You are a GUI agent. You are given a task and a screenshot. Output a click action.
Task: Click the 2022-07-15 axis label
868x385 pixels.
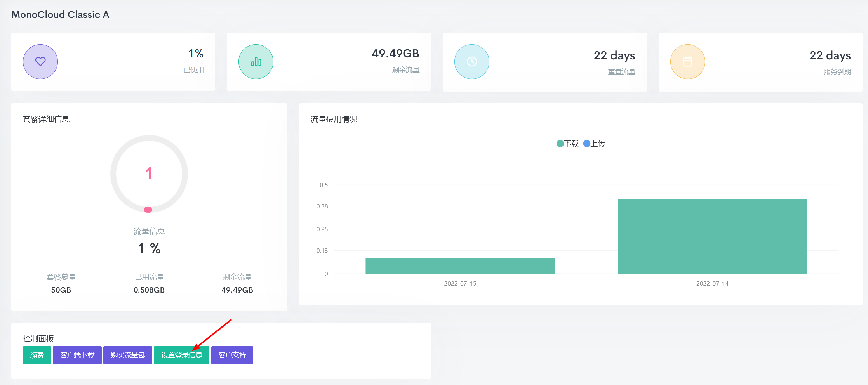pos(460,284)
